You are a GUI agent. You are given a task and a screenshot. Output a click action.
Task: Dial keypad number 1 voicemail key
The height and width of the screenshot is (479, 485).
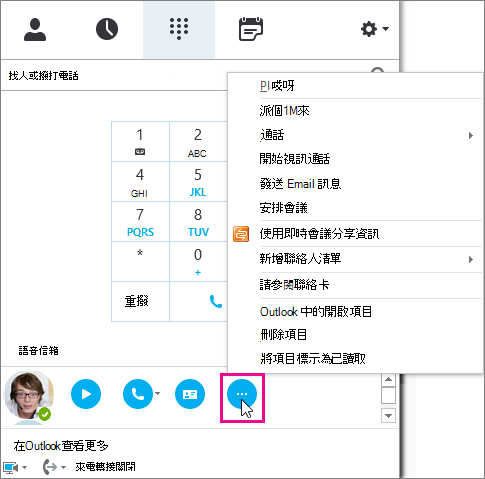pos(140,142)
